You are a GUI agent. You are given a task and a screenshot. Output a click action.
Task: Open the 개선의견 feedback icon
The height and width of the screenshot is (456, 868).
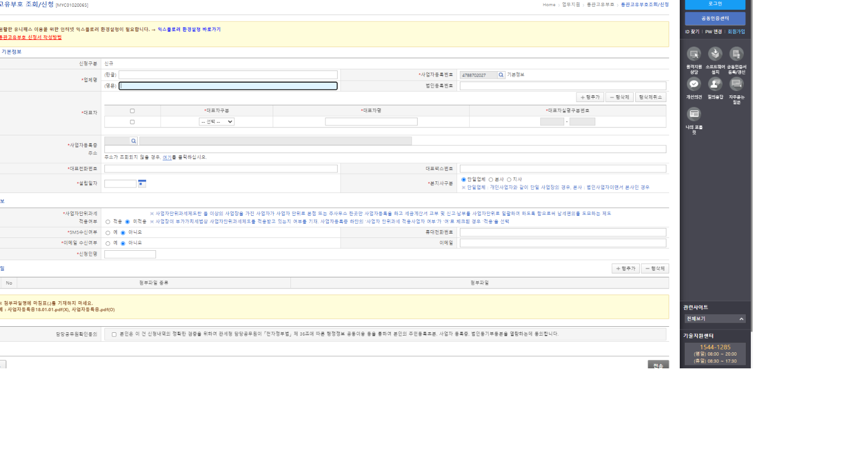point(694,84)
